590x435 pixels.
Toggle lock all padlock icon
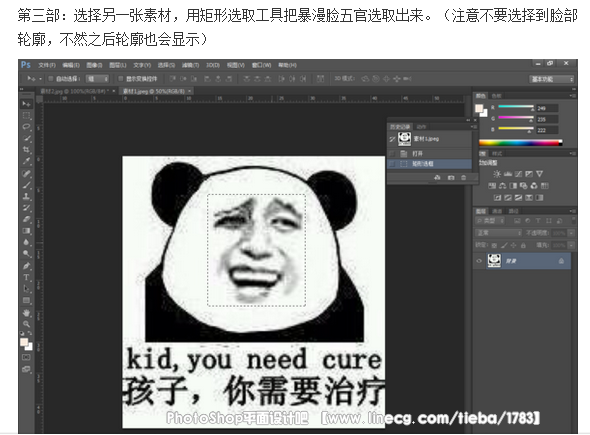(523, 245)
